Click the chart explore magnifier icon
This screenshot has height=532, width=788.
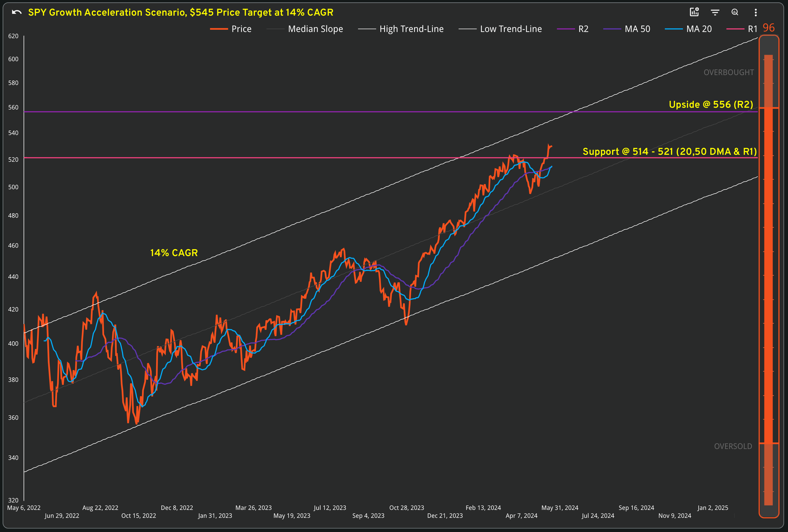(735, 12)
